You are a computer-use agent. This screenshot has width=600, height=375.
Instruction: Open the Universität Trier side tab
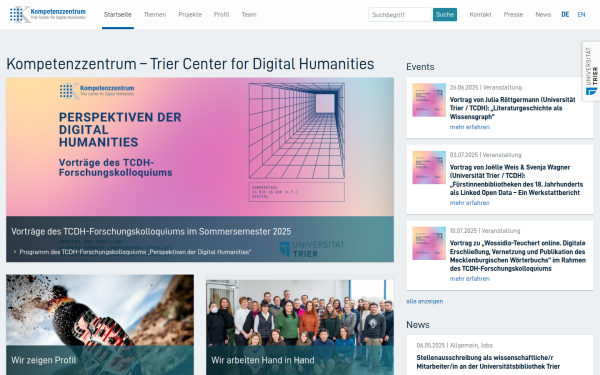pyautogui.click(x=591, y=71)
